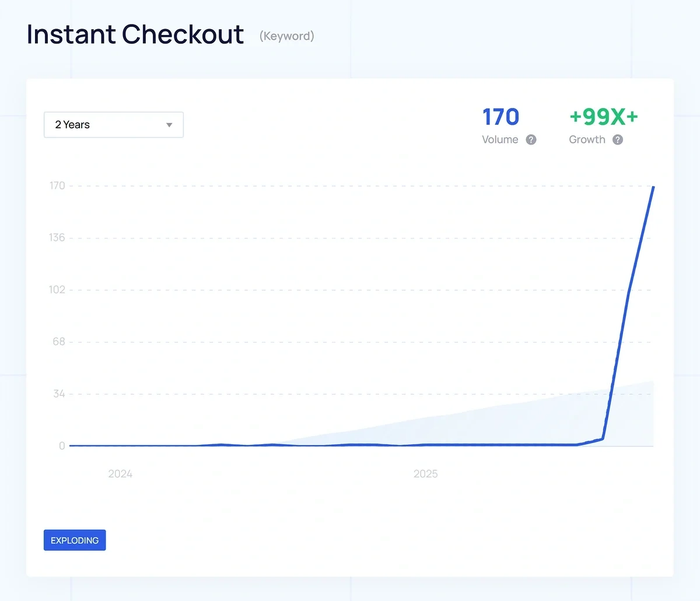Select the 2024 label on x-axis

pyautogui.click(x=120, y=474)
